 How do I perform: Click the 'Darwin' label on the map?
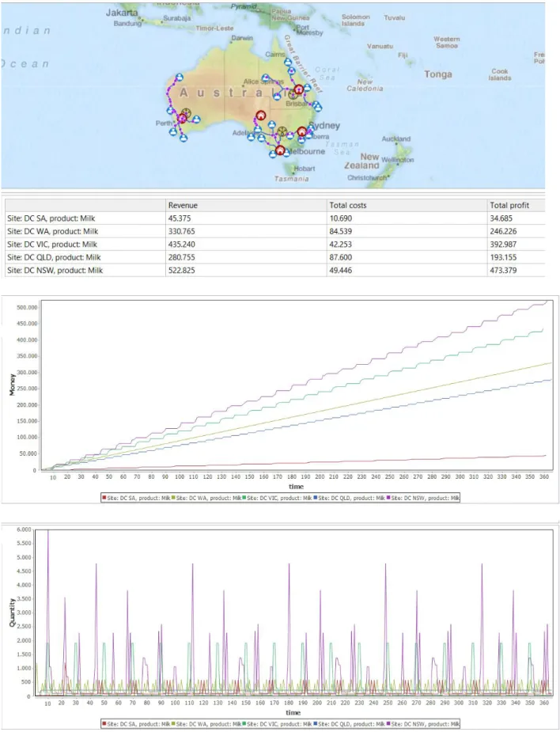(243, 38)
